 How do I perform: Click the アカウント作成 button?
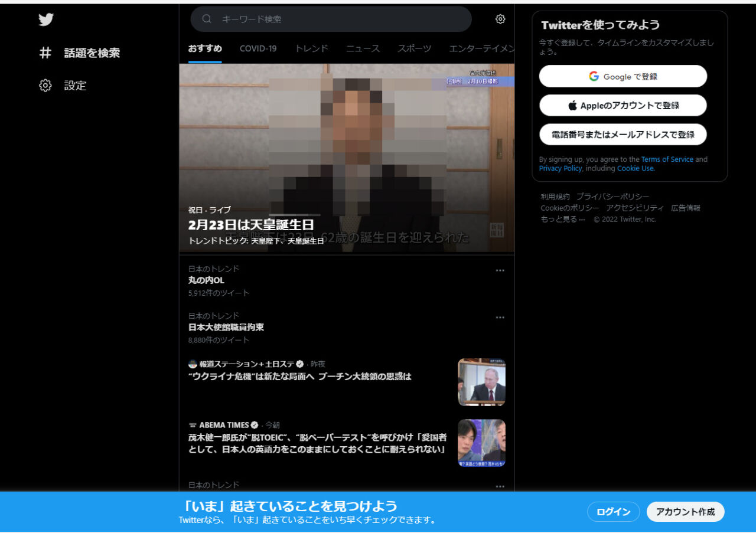point(686,512)
